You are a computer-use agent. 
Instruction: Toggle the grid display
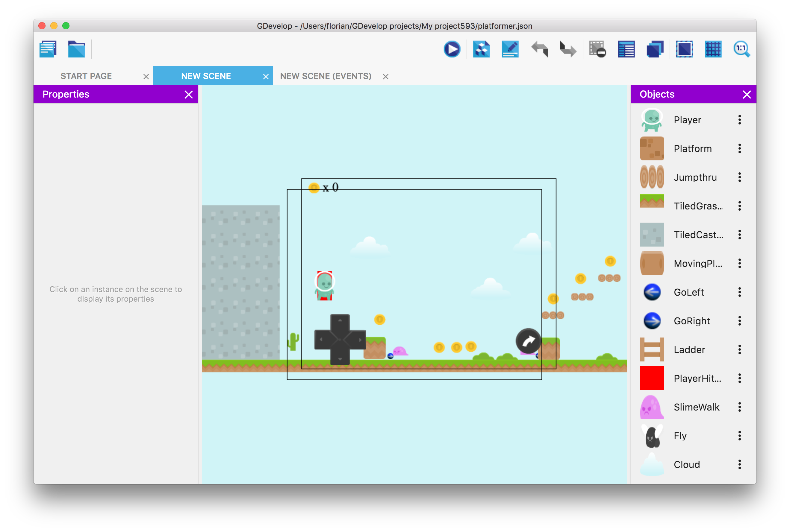click(x=713, y=49)
